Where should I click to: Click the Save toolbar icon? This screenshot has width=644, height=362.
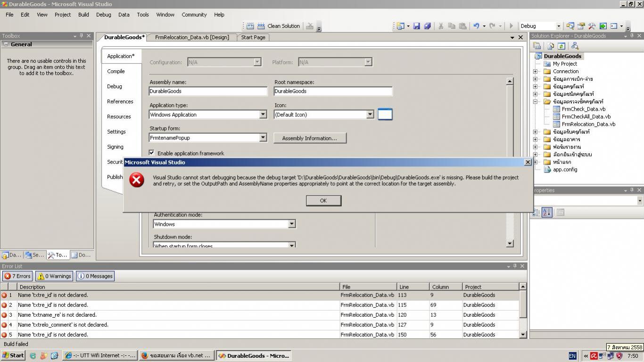click(416, 26)
